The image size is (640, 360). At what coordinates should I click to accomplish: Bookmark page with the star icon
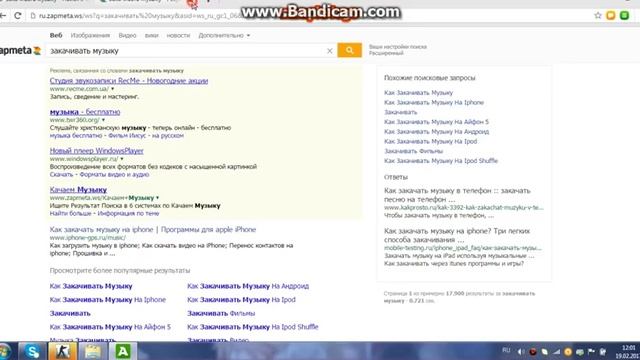click(x=598, y=16)
